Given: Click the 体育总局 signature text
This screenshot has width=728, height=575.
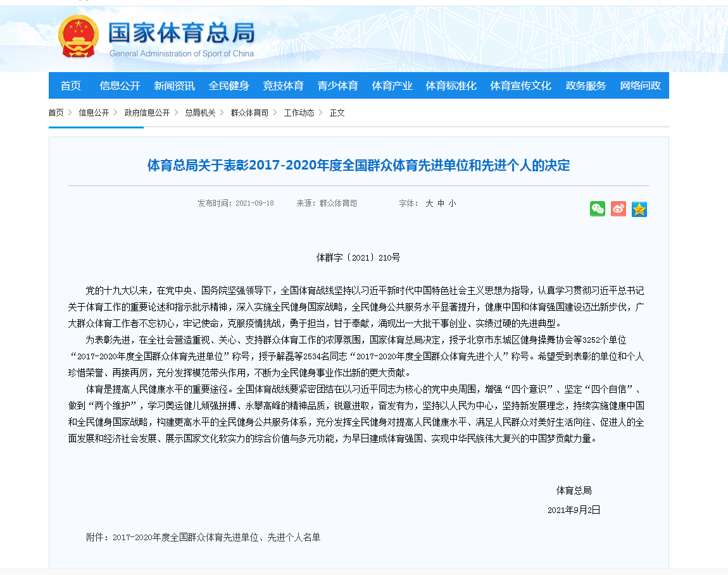Looking at the screenshot, I should [x=574, y=490].
